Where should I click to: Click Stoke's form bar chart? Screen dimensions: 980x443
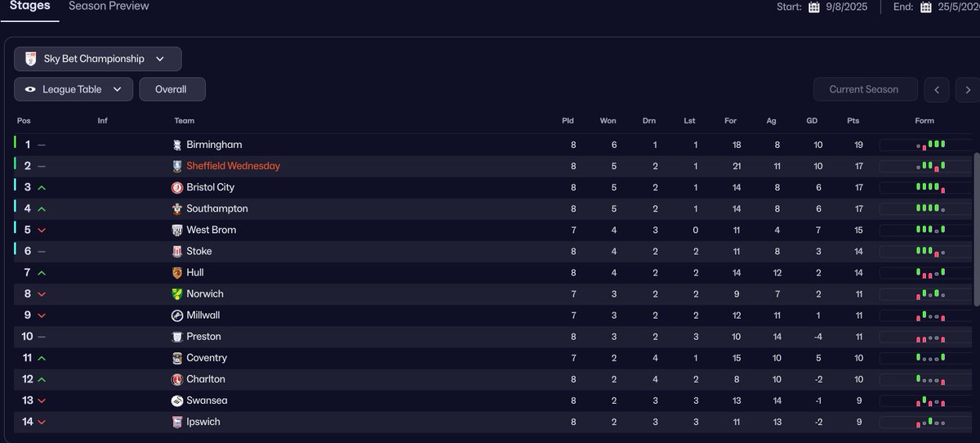click(931, 251)
